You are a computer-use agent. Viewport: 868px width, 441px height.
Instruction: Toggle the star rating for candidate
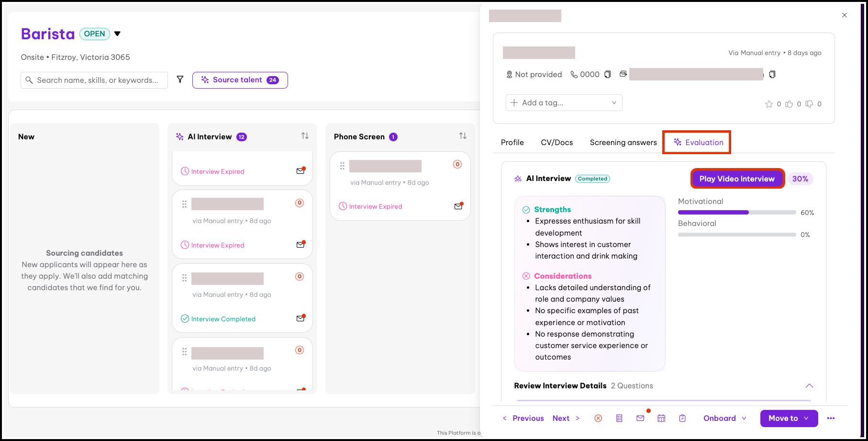coord(769,104)
